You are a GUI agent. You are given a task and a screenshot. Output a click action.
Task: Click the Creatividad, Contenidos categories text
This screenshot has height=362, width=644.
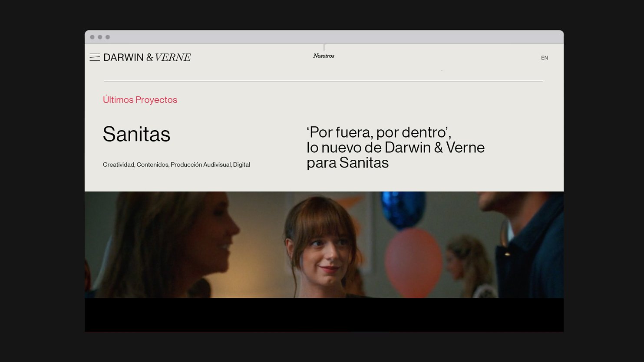coord(176,165)
